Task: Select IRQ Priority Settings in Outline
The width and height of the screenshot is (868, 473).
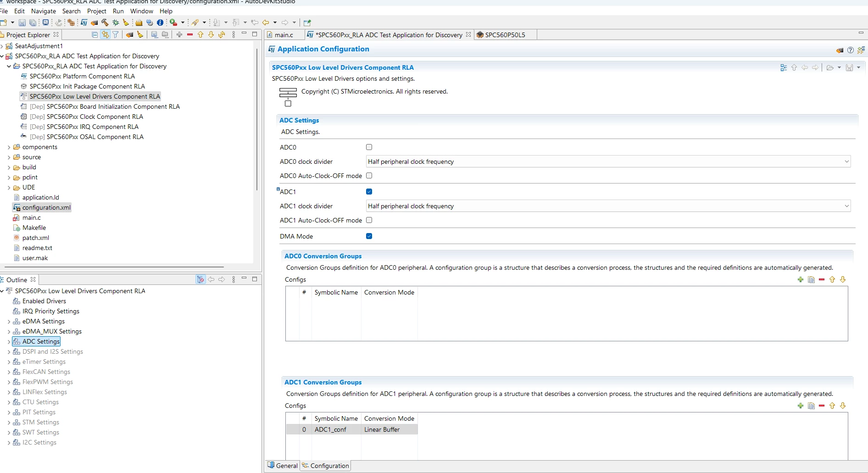Action: tap(51, 311)
